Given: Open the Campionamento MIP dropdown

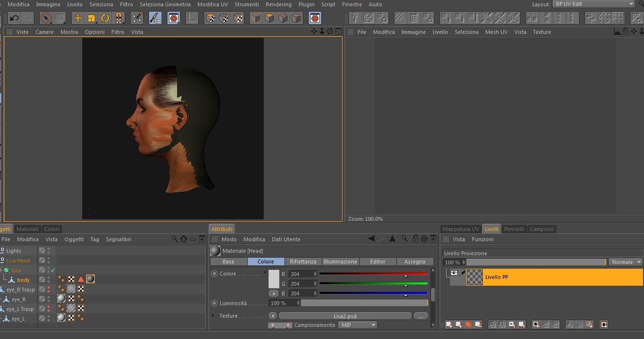Looking at the screenshot, I should [358, 325].
